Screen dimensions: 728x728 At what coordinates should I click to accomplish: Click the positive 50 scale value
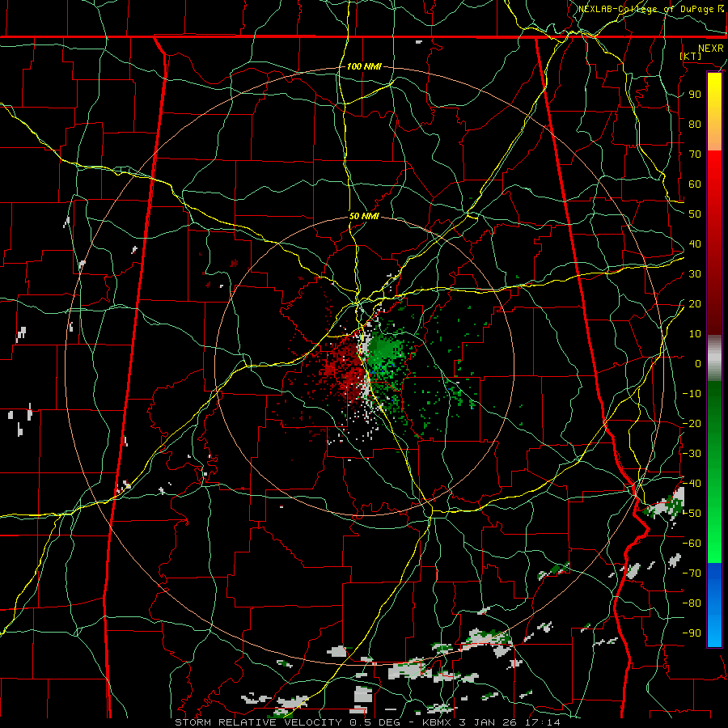pyautogui.click(x=695, y=214)
